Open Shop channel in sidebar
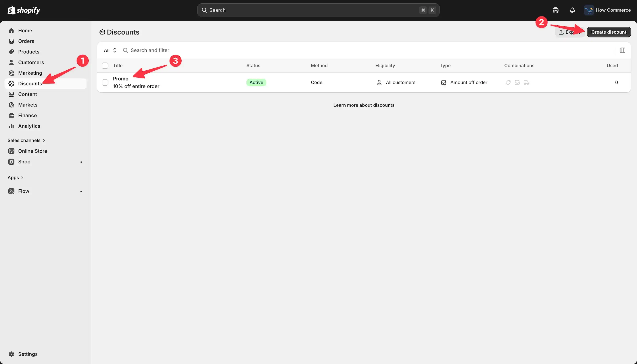637x364 pixels. (x=46, y=162)
